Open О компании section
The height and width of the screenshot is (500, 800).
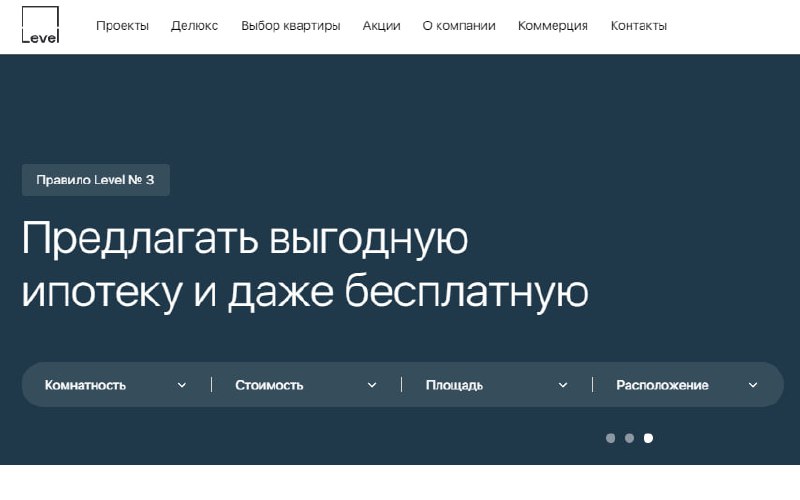tap(459, 26)
